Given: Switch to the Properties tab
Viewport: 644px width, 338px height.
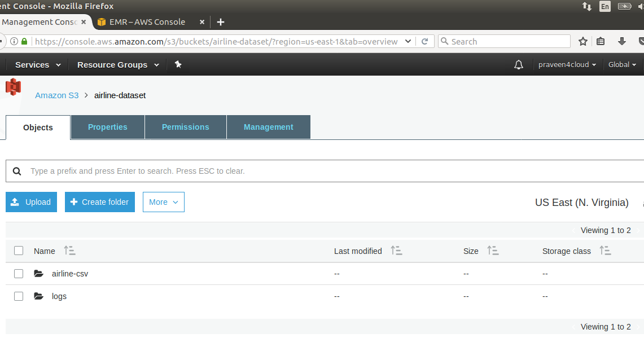Looking at the screenshot, I should [x=107, y=127].
